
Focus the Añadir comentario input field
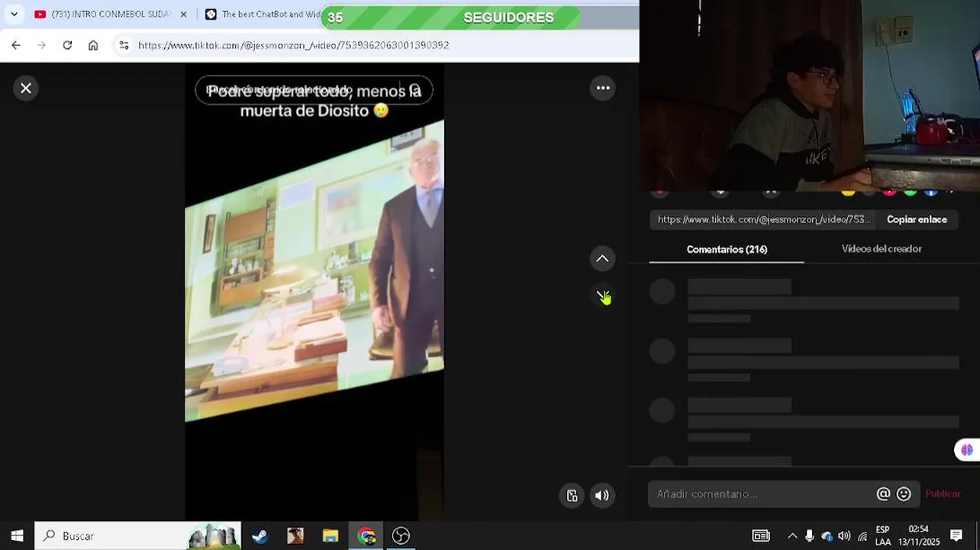pos(761,494)
